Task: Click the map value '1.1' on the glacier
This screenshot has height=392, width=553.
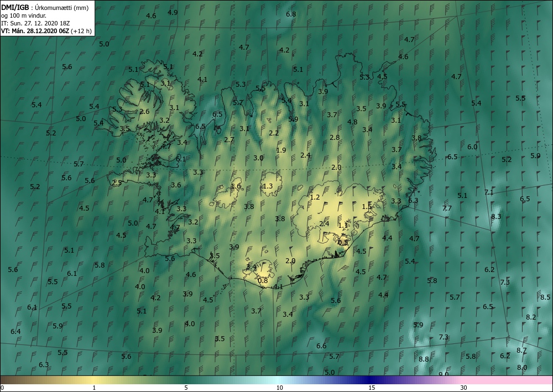Action: click(343, 225)
